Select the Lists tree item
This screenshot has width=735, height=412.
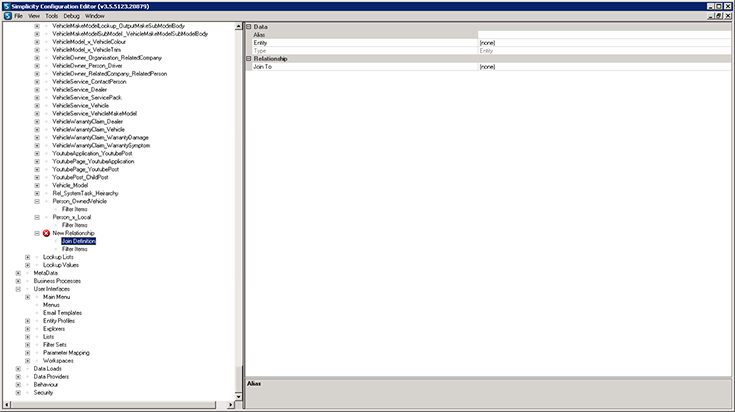(49, 337)
